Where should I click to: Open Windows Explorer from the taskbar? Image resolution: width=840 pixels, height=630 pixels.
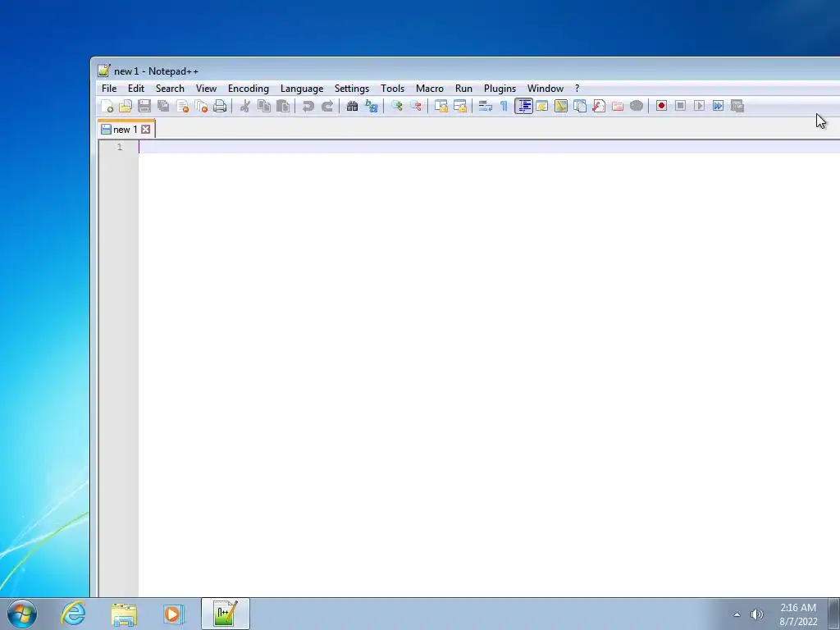tap(124, 614)
